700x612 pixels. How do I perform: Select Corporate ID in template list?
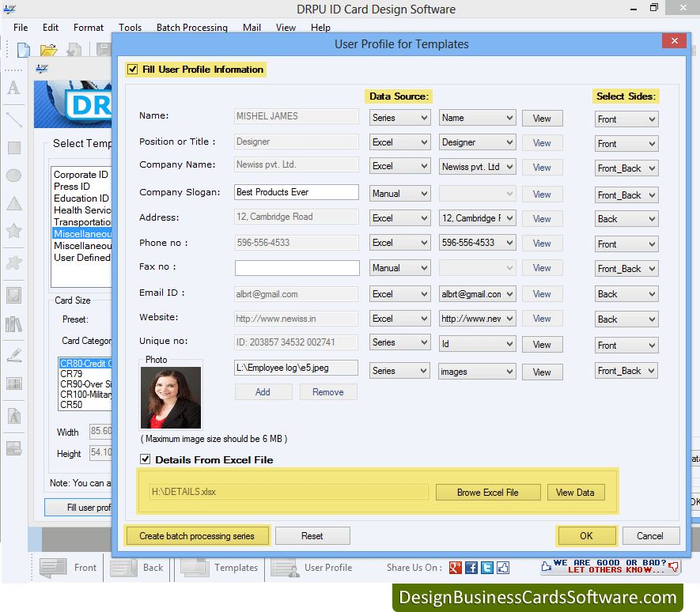click(x=81, y=175)
